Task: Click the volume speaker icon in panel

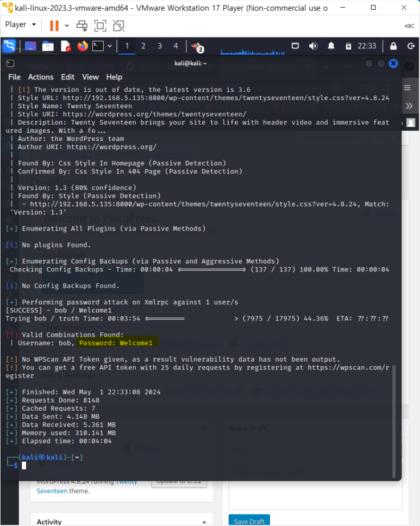Action: [x=313, y=46]
